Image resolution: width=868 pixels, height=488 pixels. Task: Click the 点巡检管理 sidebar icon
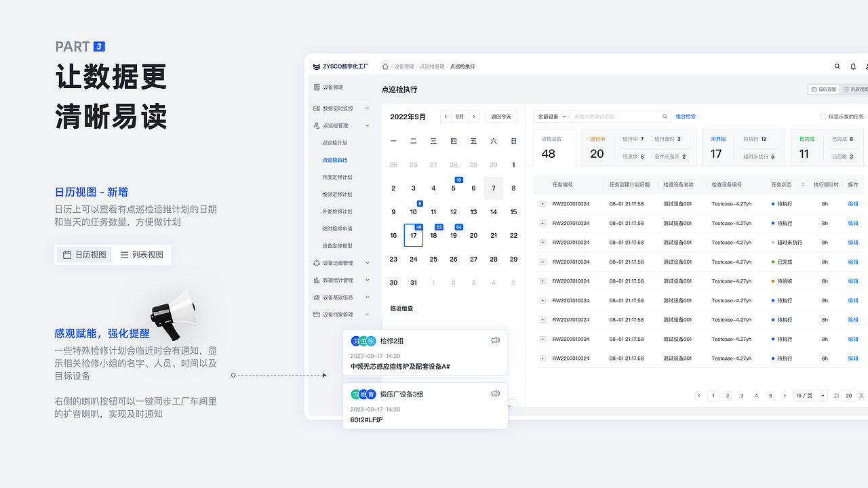tap(317, 125)
